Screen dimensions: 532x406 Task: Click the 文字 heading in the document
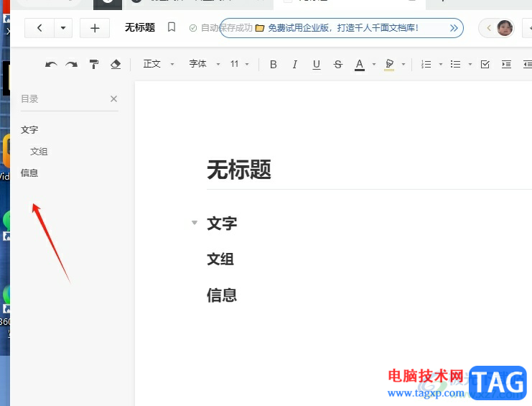(223, 223)
